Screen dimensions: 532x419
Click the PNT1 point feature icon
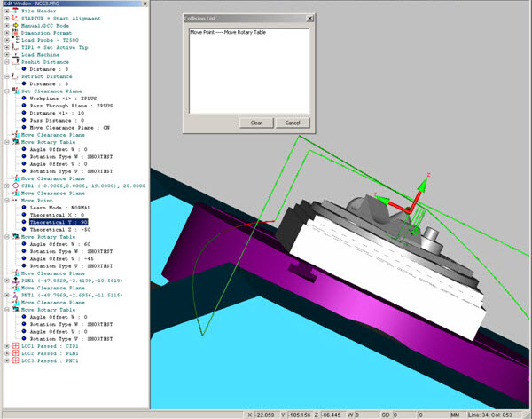coord(14,294)
